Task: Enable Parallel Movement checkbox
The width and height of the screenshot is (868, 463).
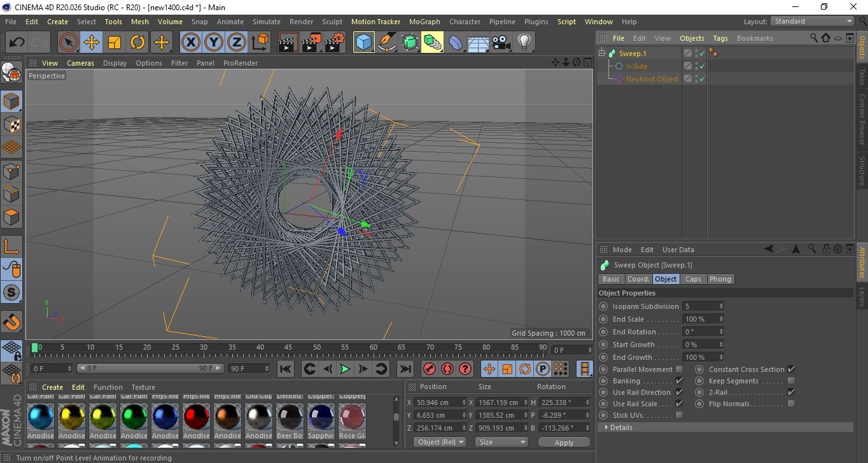Action: click(679, 369)
